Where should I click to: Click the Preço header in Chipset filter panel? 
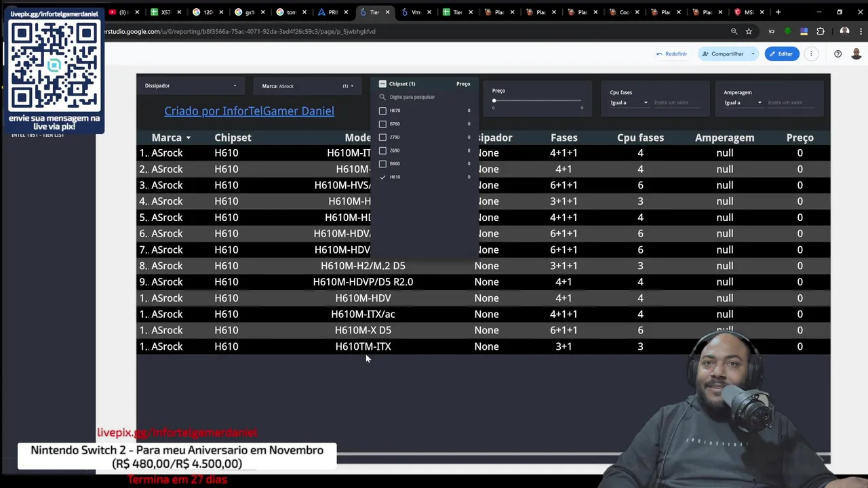pos(463,84)
